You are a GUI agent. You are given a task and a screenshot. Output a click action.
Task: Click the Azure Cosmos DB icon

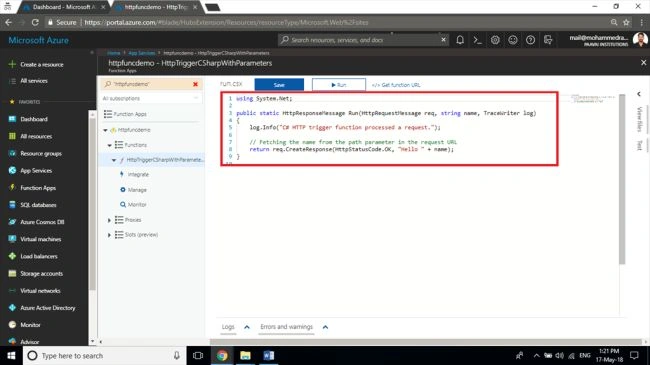click(12, 222)
